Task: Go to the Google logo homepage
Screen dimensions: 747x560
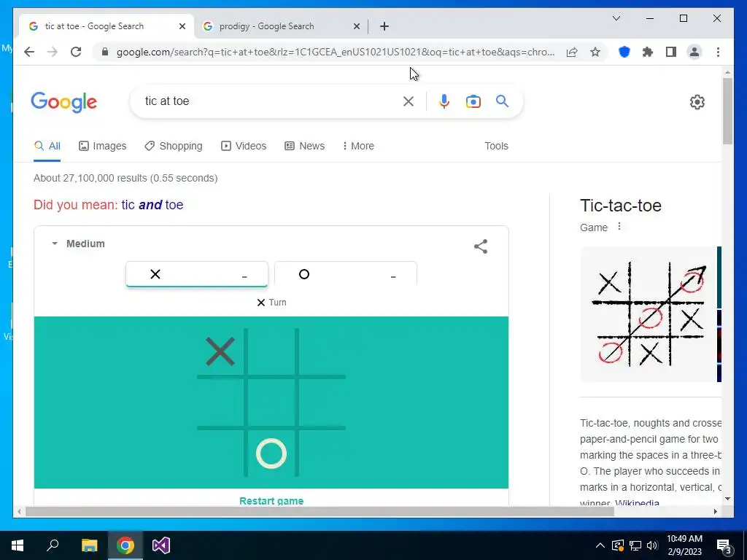Action: pos(64,102)
